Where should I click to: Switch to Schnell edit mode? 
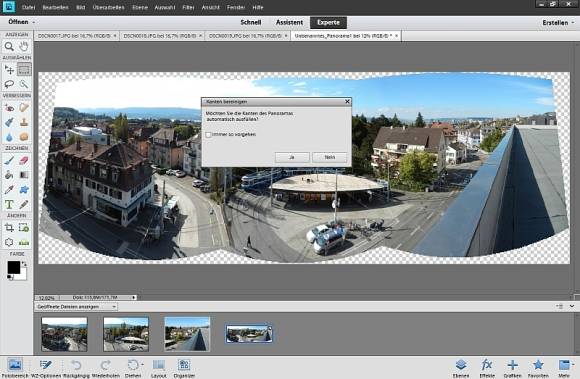click(x=251, y=23)
